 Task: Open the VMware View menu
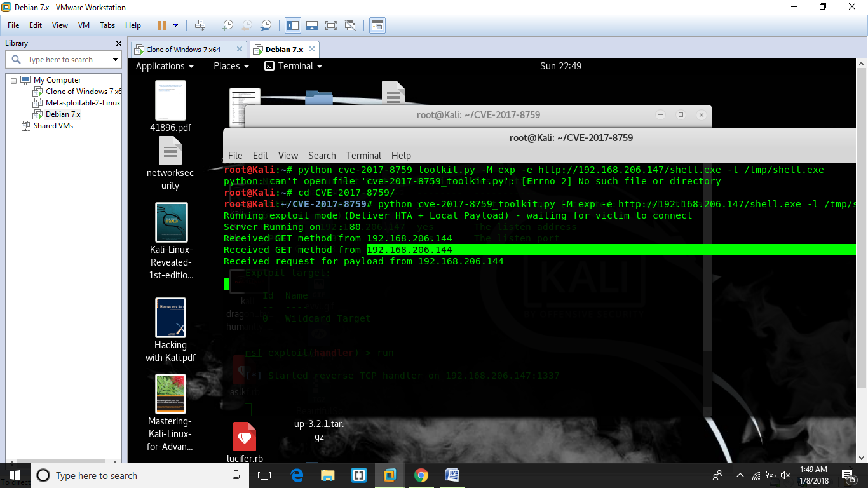point(60,25)
